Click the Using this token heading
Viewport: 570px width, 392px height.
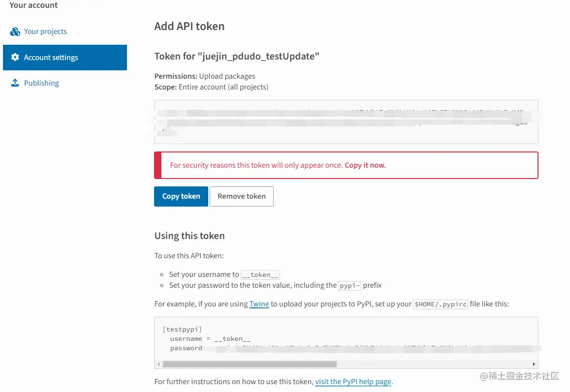[x=190, y=236]
